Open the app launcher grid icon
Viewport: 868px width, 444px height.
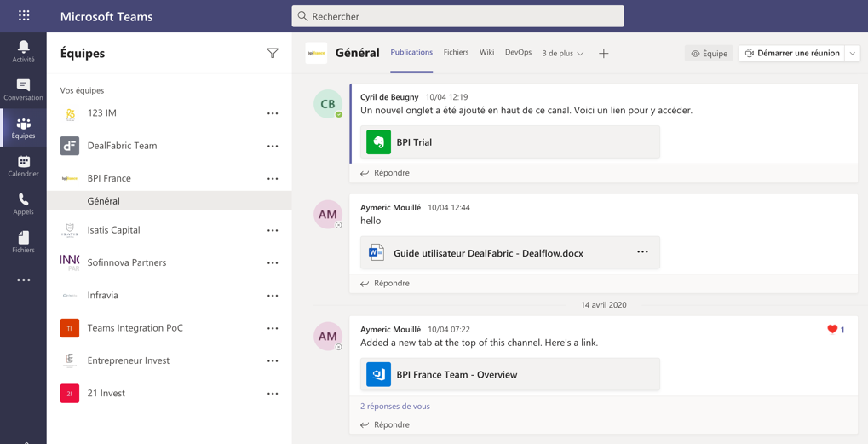click(23, 15)
